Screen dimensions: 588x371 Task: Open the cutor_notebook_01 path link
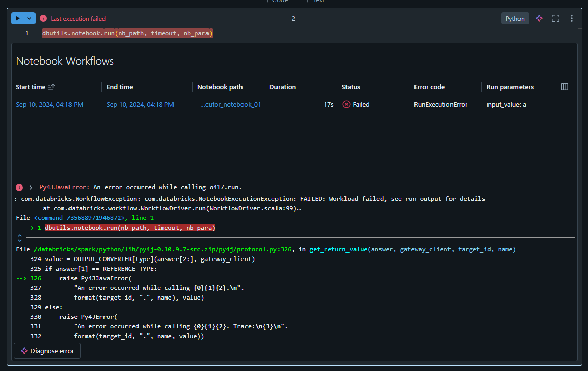pos(231,104)
